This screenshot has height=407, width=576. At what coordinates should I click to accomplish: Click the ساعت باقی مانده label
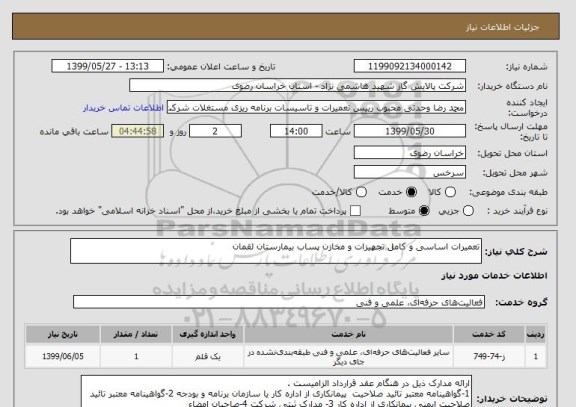[74, 132]
